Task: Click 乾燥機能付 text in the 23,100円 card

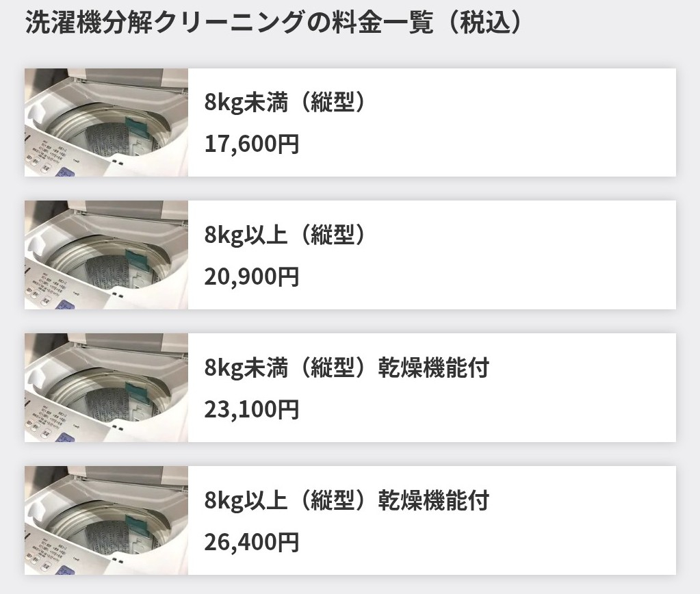Action: coord(434,368)
